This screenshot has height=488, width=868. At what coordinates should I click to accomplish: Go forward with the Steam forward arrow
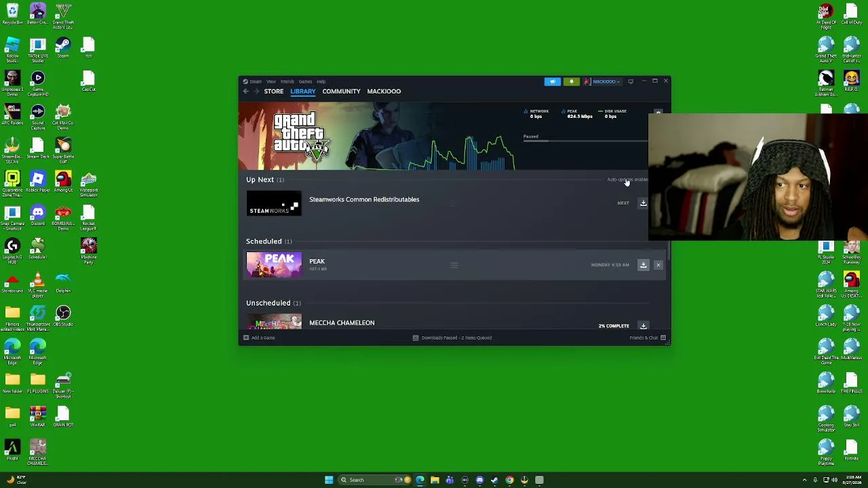click(x=256, y=91)
